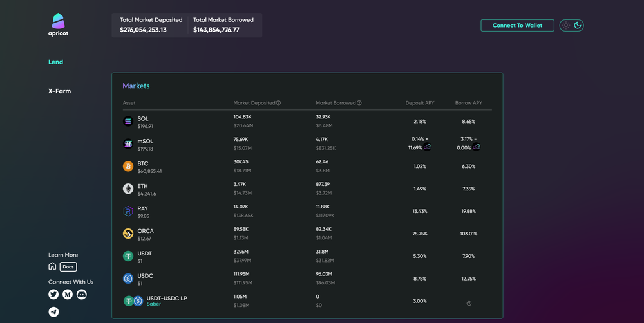
Task: Click ETH price $4,241.6
Action: tap(147, 194)
